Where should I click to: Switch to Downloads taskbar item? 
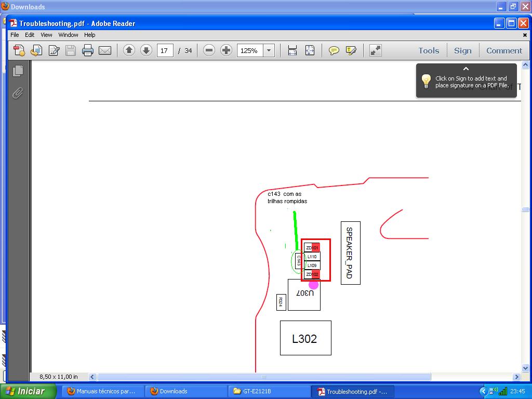186,391
